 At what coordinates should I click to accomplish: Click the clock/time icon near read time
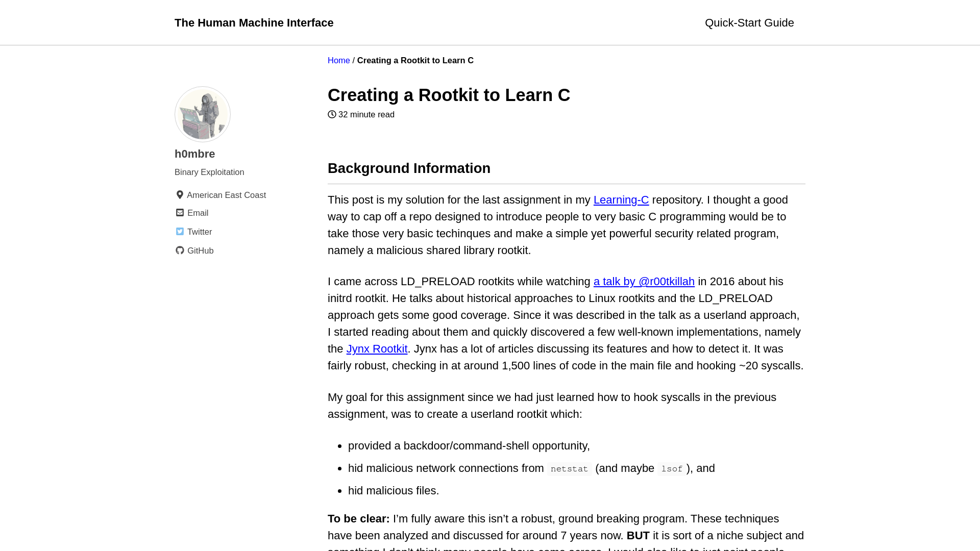[x=331, y=114]
